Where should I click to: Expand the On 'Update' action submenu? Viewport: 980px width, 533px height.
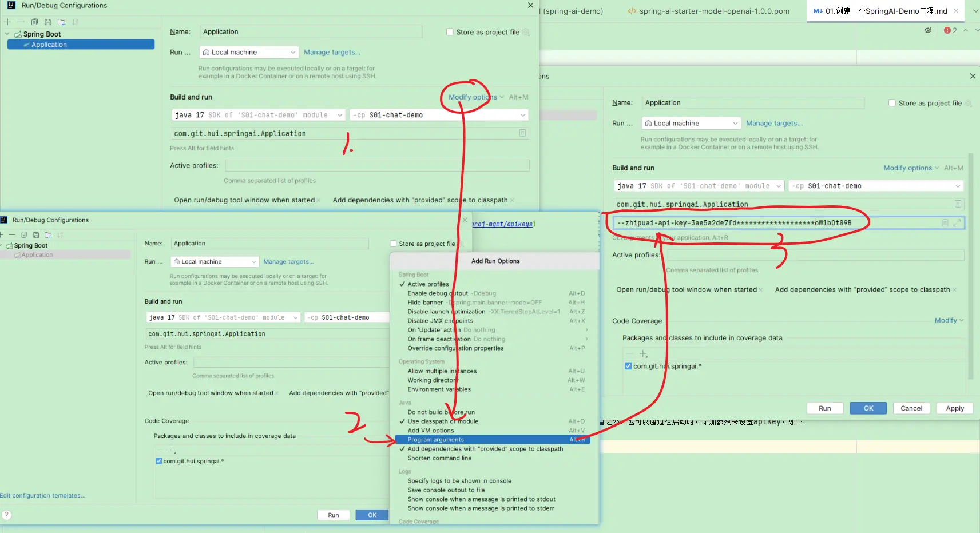(x=586, y=330)
